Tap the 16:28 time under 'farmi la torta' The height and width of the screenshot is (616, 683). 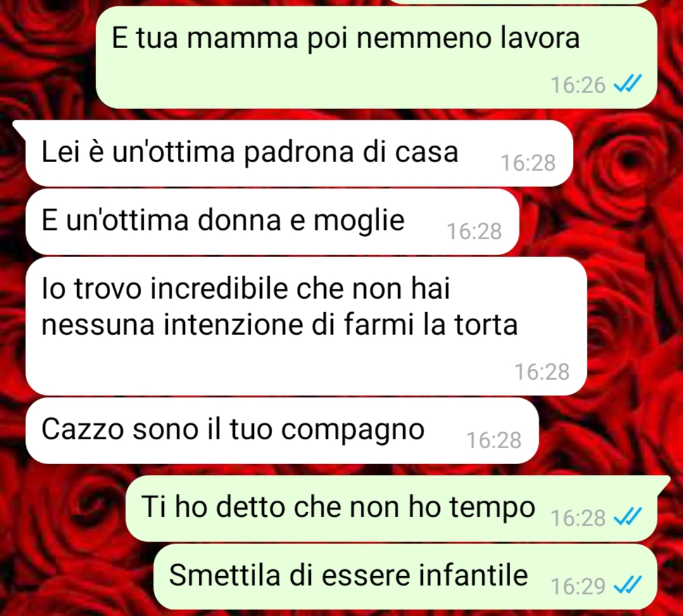click(542, 372)
